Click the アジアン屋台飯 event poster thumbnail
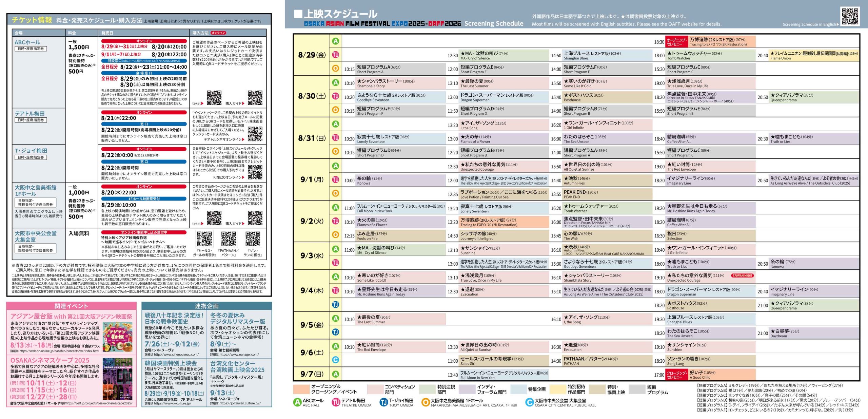868x419 pixels. click(118, 337)
